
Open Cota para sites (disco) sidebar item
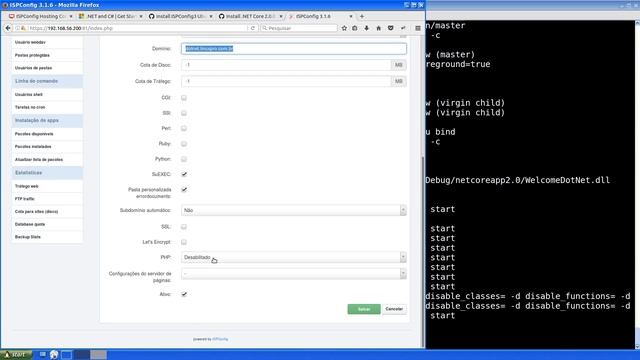[47, 211]
